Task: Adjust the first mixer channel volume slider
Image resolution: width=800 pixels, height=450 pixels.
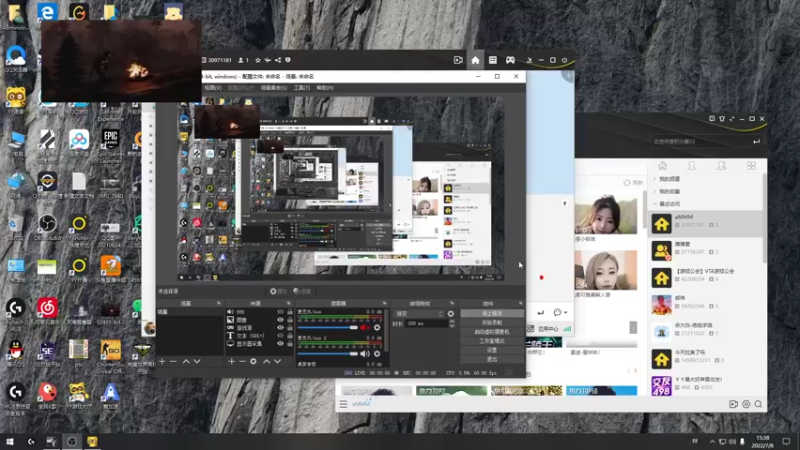Action: [327, 328]
